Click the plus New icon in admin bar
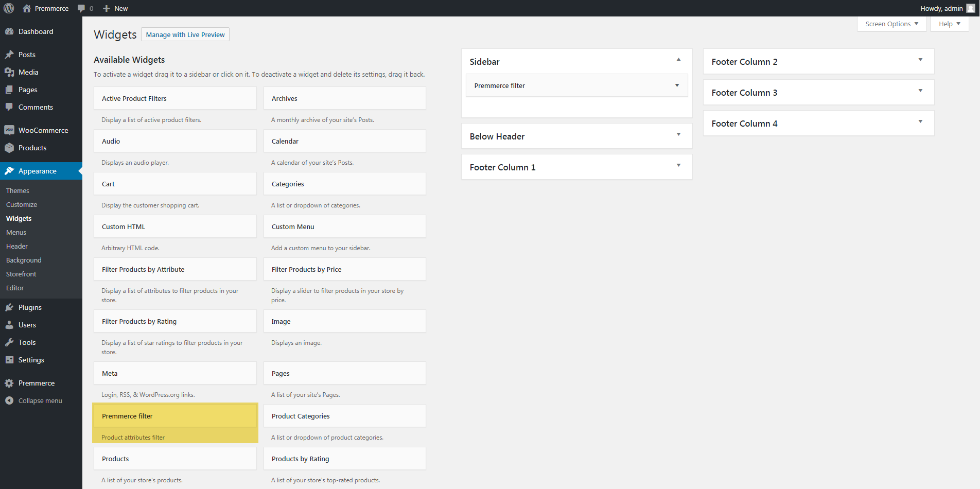This screenshot has height=489, width=980. [x=107, y=8]
